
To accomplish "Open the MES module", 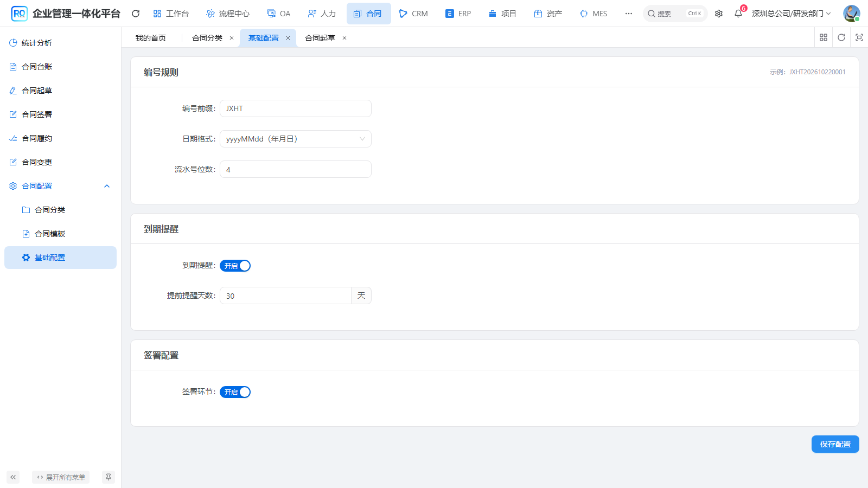I will coord(593,14).
